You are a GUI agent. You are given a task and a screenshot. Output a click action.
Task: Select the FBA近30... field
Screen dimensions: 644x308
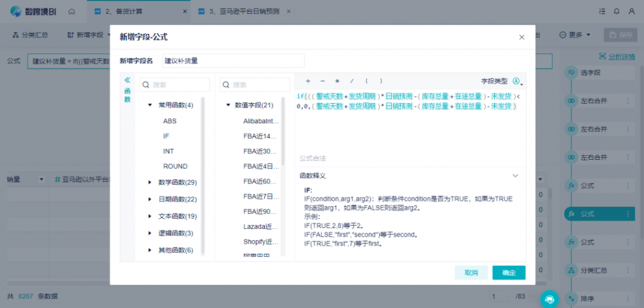tap(260, 151)
